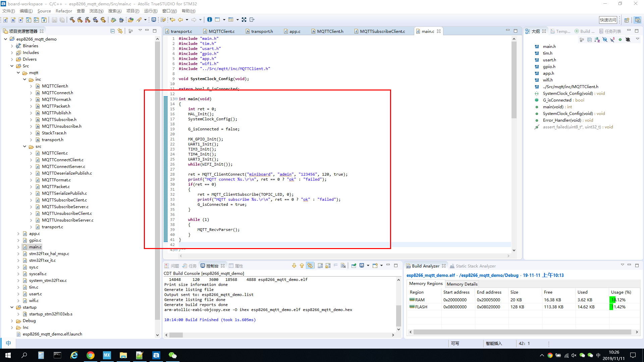The width and height of the screenshot is (644, 362).
Task: Open Chrome from the Windows taskbar
Action: pos(90,355)
